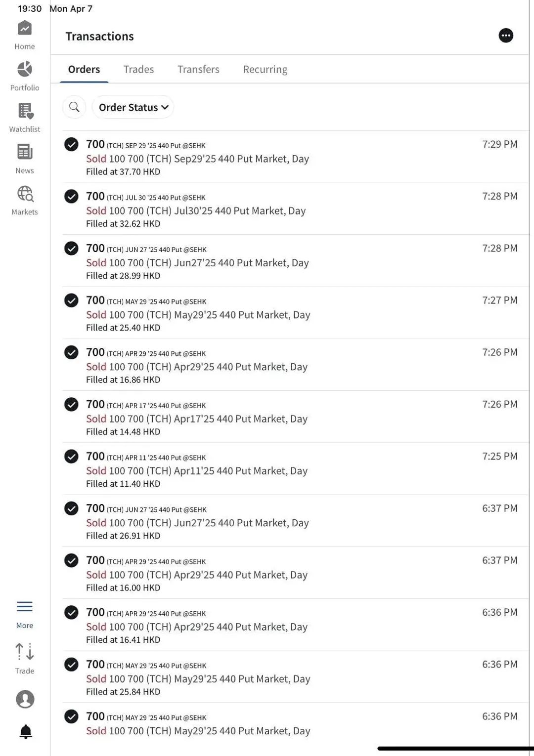The height and width of the screenshot is (756, 534).
Task: Go to Portfolio pie chart icon
Action: (x=25, y=69)
